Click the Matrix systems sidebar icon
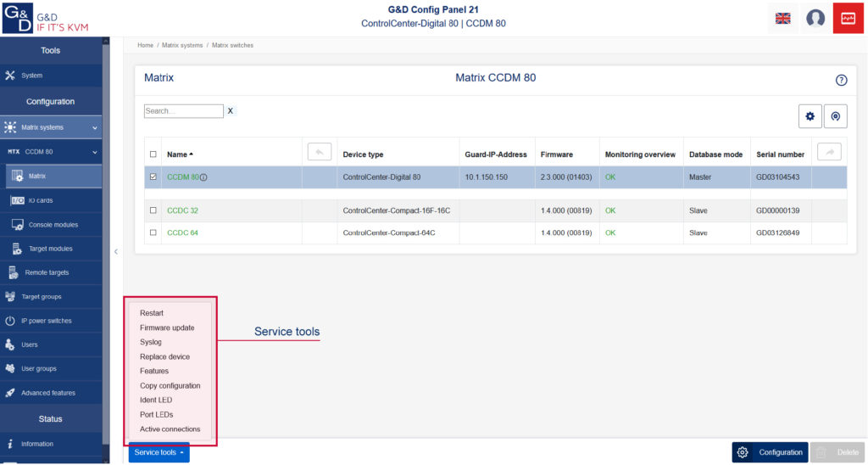Screen dimensions: 868x465 [x=10, y=127]
